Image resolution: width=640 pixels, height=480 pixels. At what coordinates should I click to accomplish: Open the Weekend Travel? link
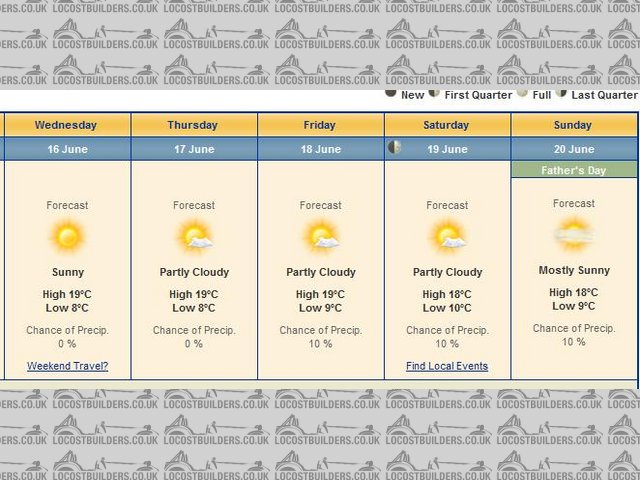click(67, 366)
